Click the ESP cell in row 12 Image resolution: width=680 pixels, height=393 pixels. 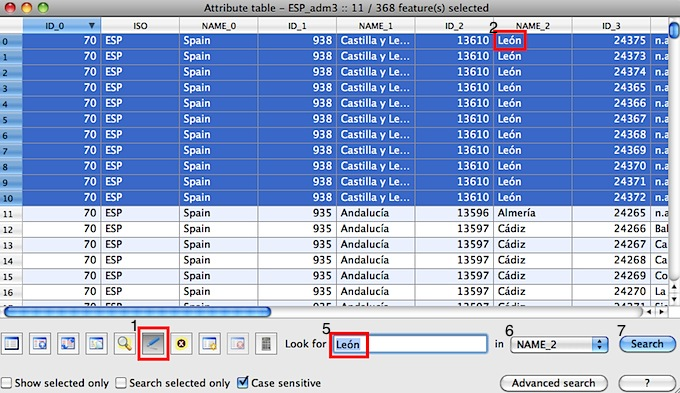tap(140, 229)
